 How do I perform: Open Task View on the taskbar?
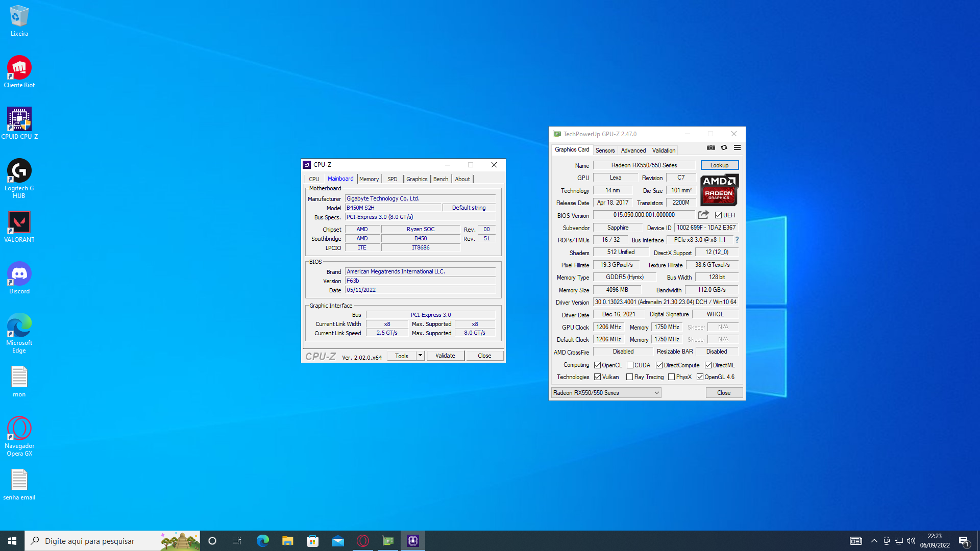pyautogui.click(x=237, y=541)
